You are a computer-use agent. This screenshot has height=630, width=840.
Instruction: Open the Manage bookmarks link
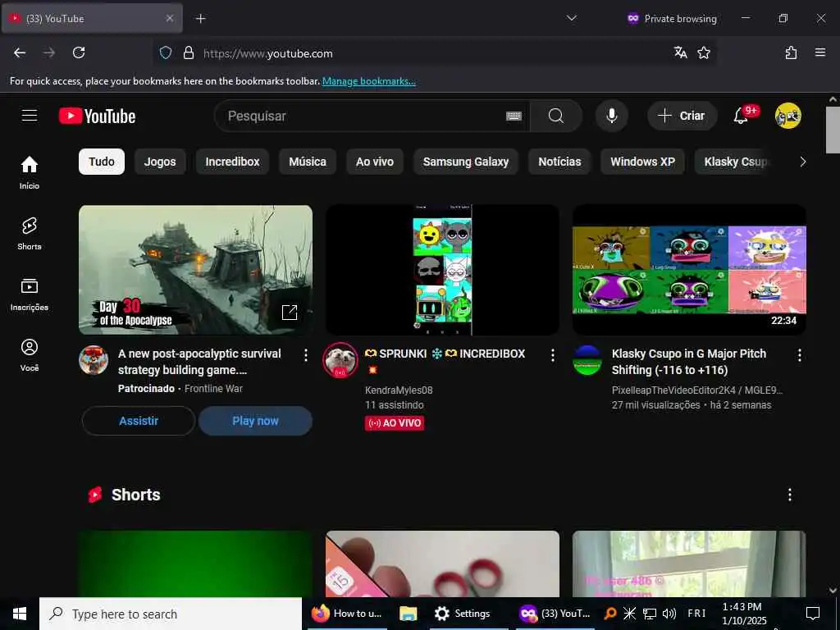(x=368, y=81)
